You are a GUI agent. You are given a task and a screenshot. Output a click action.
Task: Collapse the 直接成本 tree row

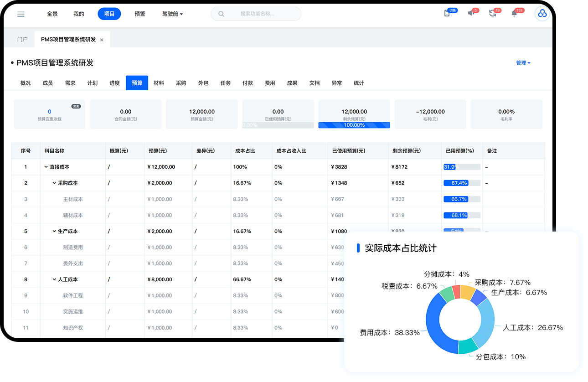pos(46,167)
